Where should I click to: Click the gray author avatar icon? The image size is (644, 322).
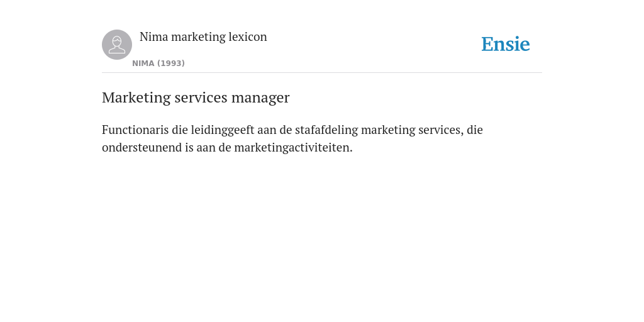[117, 45]
